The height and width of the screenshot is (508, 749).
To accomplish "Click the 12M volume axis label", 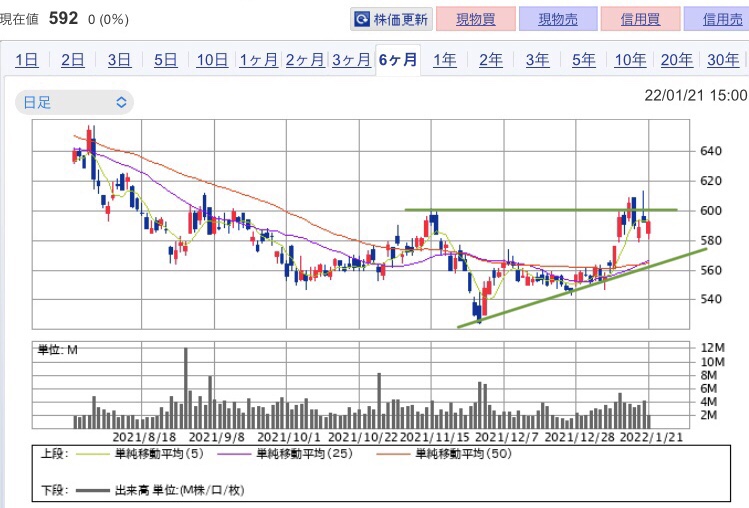I will [x=712, y=348].
